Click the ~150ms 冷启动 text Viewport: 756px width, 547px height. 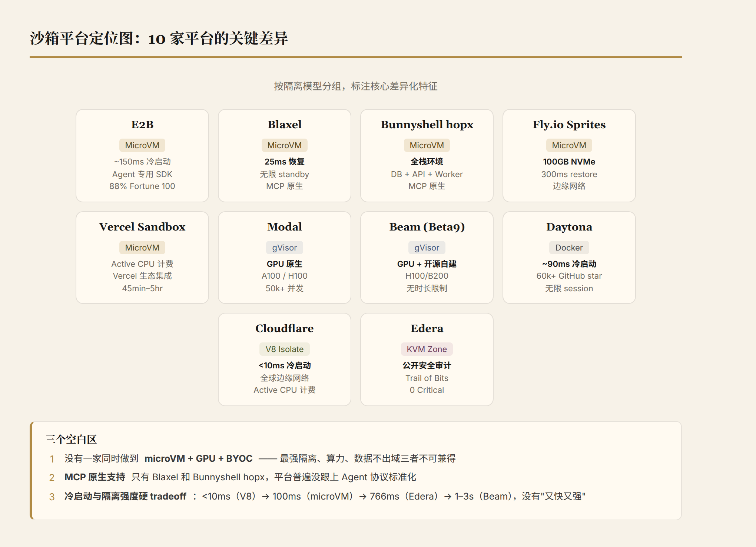(x=142, y=162)
